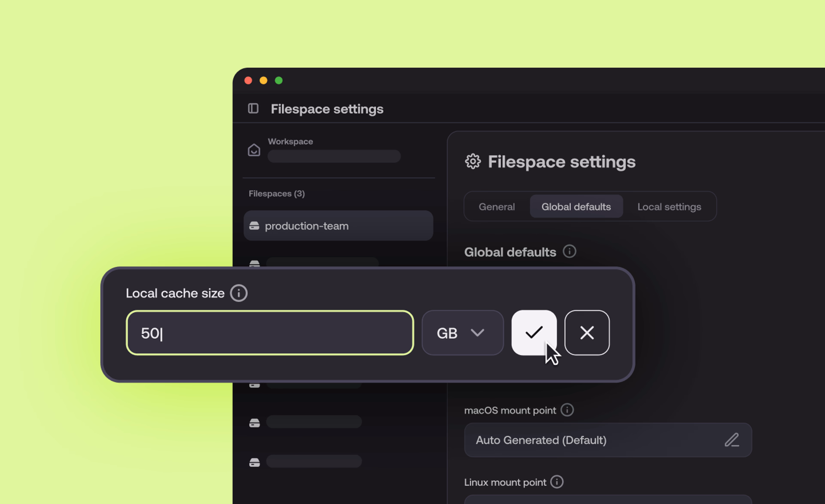The width and height of the screenshot is (825, 504).
Task: Select the Workspace home icon
Action: click(254, 150)
